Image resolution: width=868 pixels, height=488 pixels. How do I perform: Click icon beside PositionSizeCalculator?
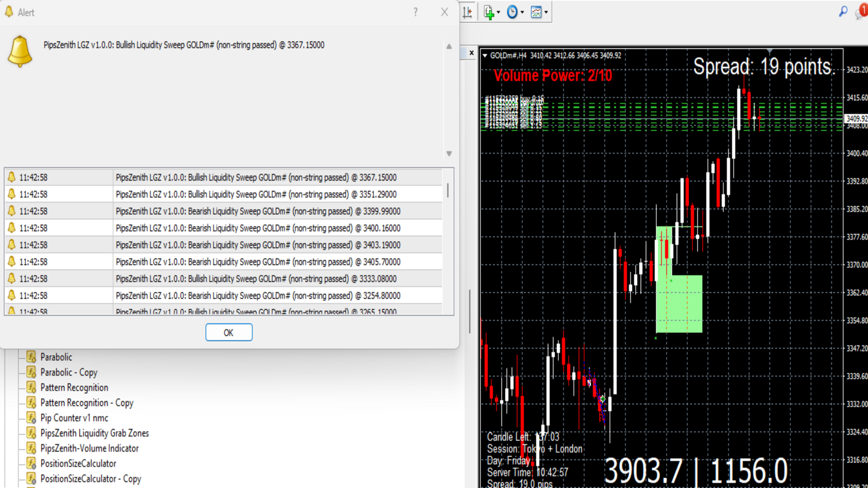[x=31, y=463]
